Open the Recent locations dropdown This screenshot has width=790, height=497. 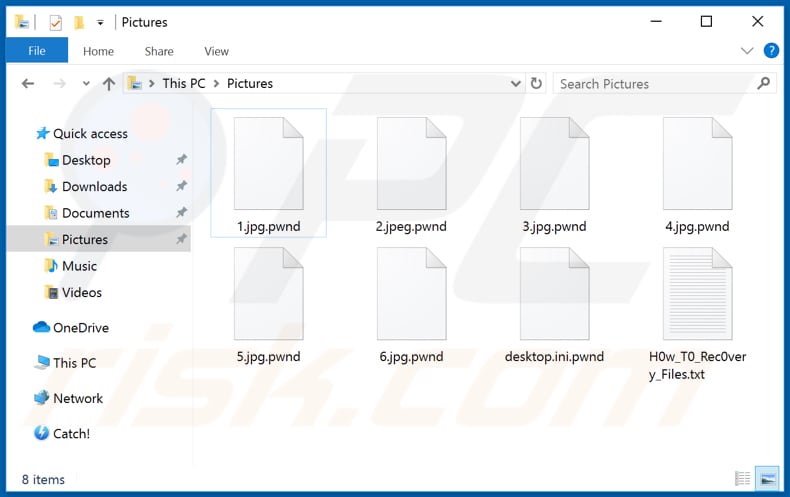[86, 84]
